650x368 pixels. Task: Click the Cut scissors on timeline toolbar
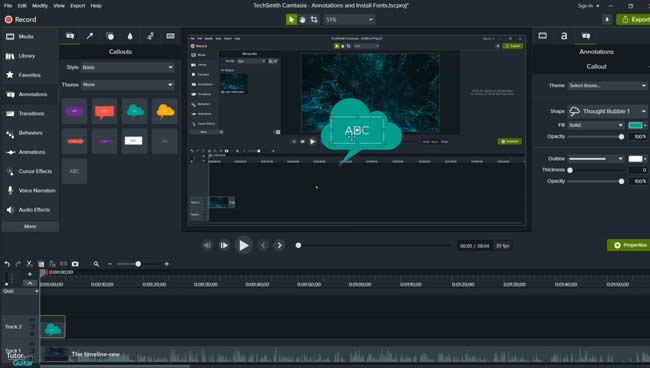point(29,264)
